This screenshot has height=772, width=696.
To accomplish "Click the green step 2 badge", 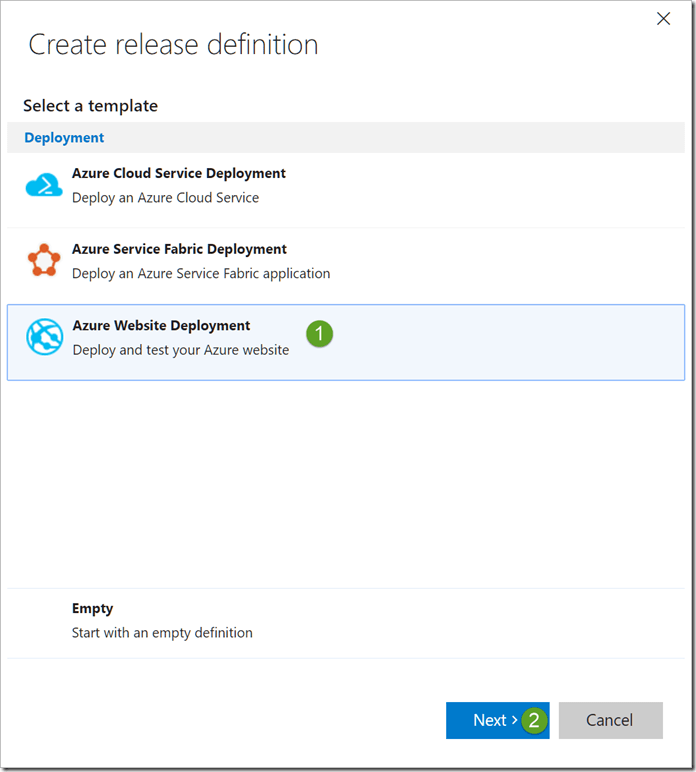I will [534, 720].
